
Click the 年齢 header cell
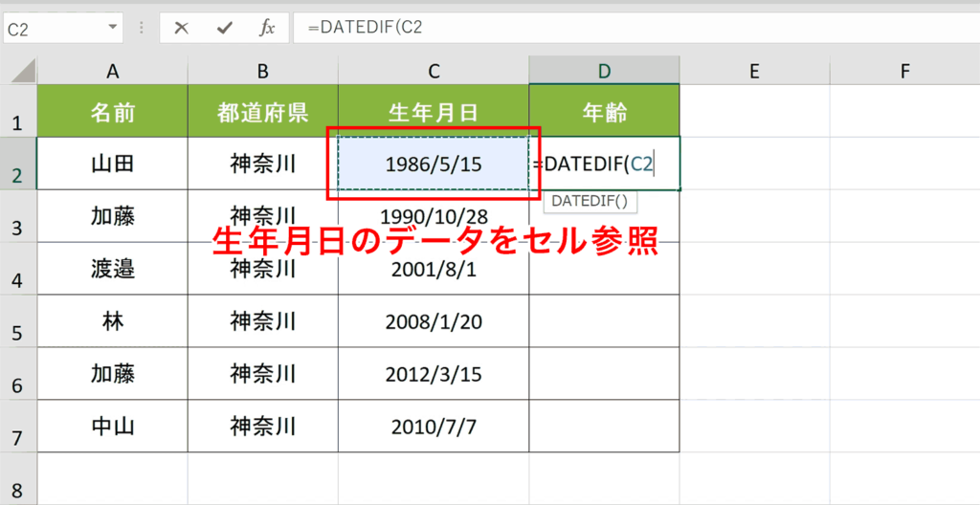pos(605,111)
